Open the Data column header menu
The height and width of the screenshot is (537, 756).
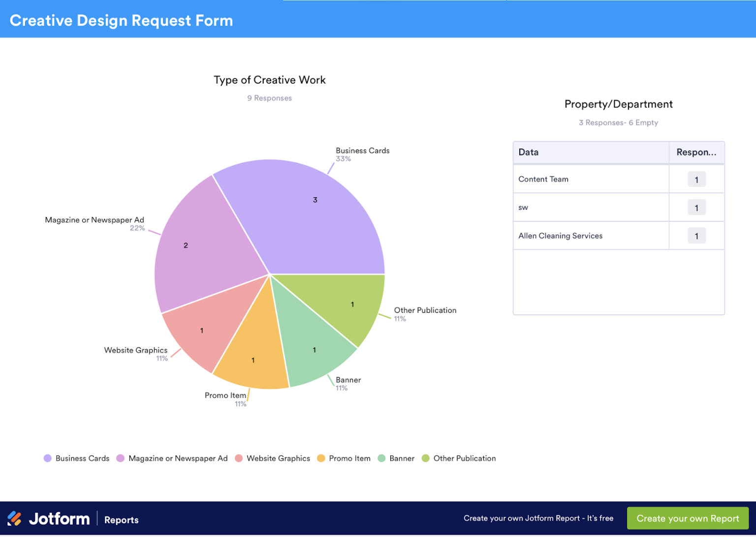528,152
